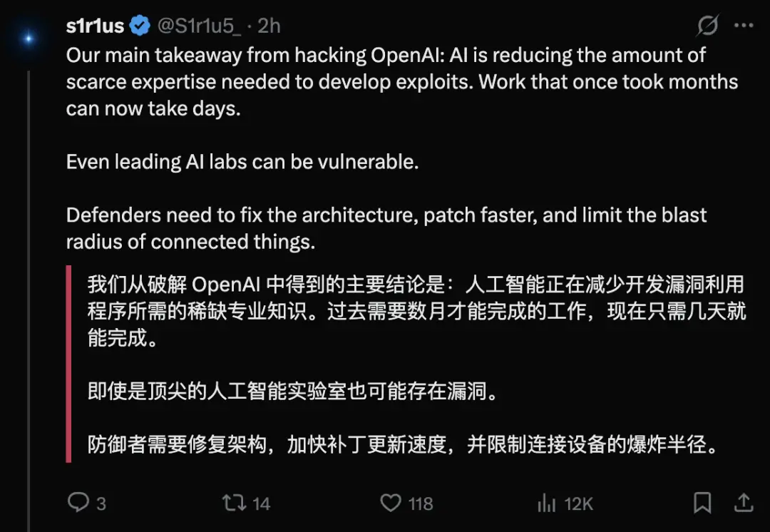Click the English tweet text body
The height and width of the screenshot is (532, 770).
point(401,148)
